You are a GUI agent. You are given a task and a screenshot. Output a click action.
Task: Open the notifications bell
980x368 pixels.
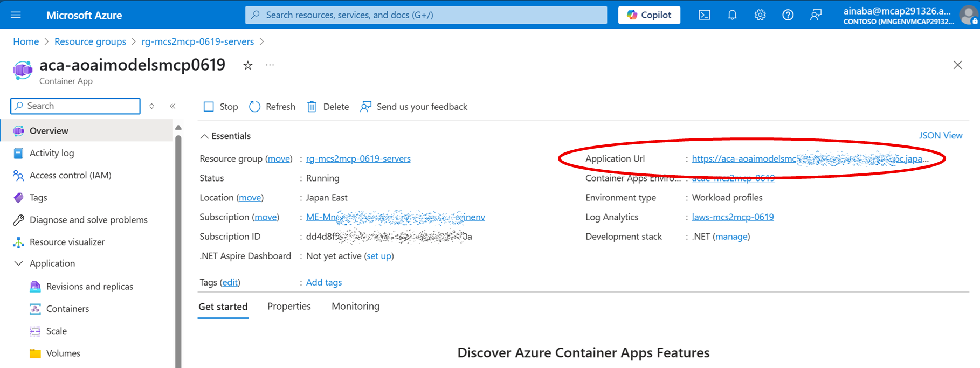click(732, 15)
